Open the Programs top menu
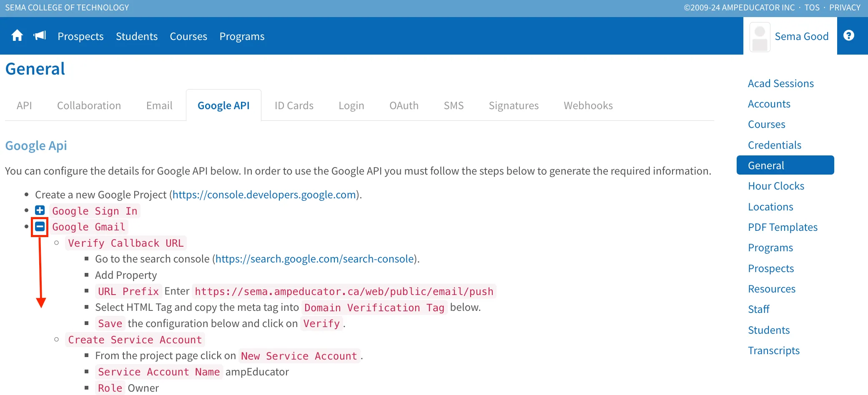 click(x=242, y=36)
